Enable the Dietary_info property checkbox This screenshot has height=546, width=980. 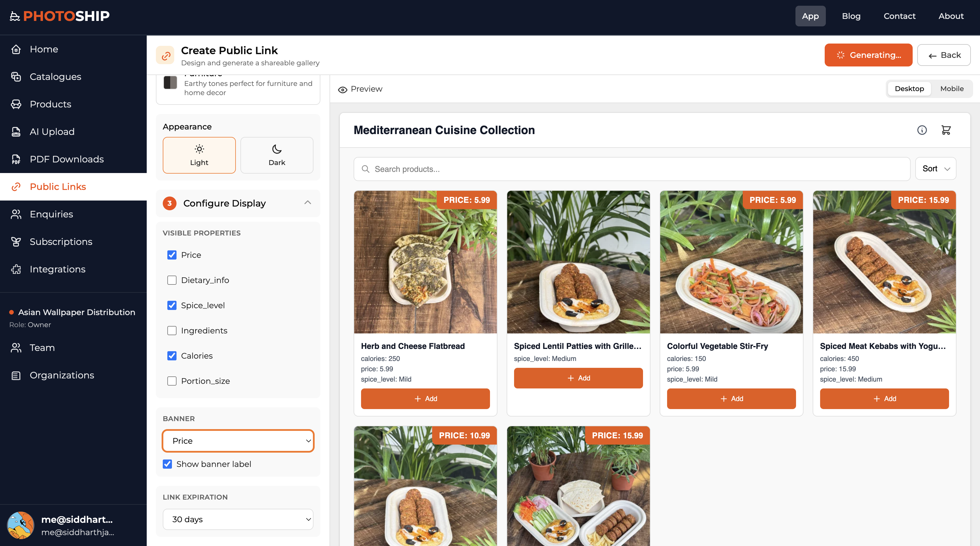click(x=172, y=280)
